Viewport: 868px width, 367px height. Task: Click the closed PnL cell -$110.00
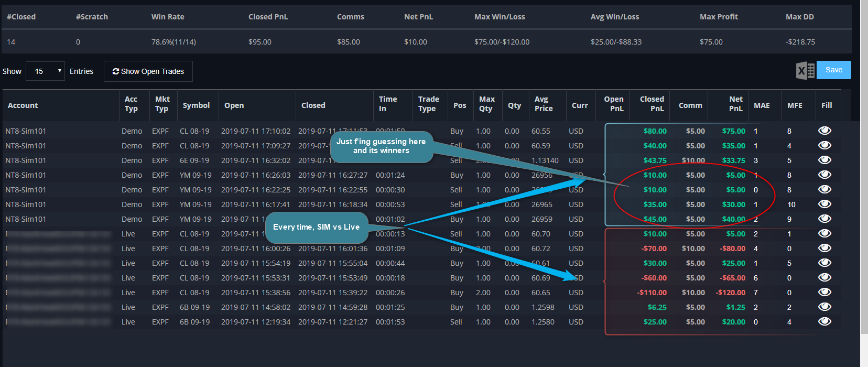coord(652,293)
